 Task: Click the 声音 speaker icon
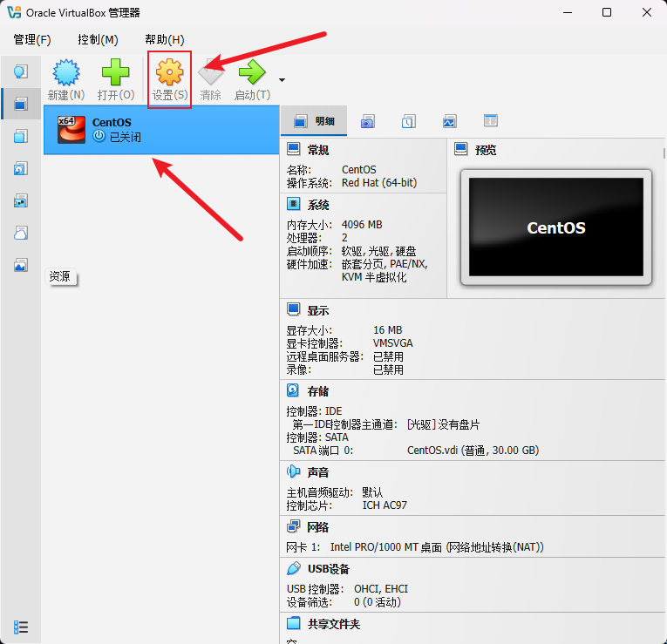(294, 471)
